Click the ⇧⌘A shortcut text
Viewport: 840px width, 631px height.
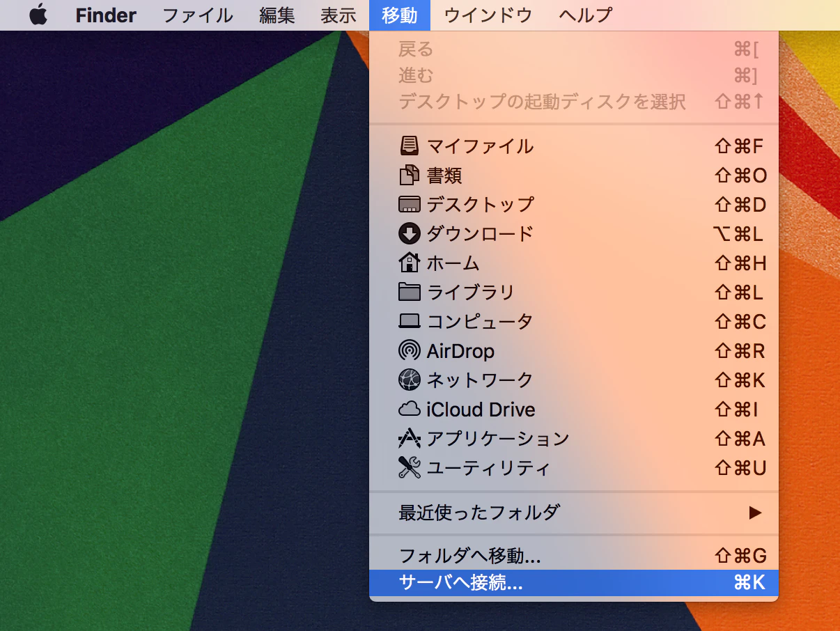740,438
